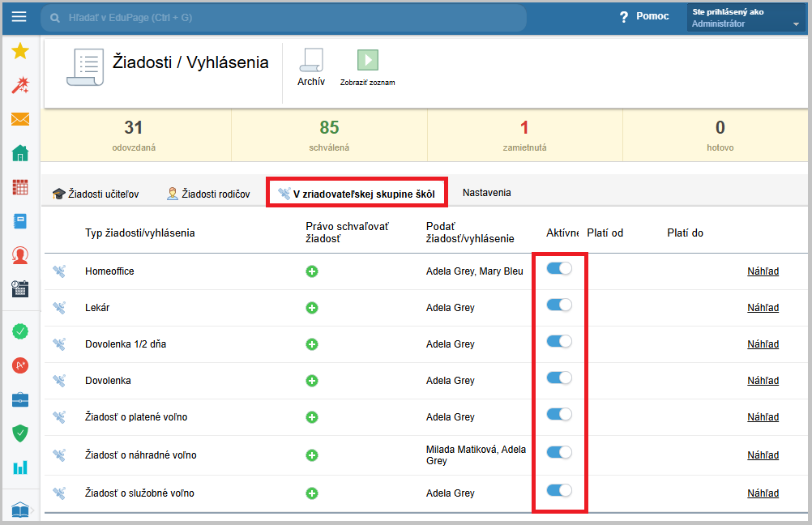Focus the Hľadať v EduPage search field
This screenshot has height=525, width=812.
tap(284, 18)
